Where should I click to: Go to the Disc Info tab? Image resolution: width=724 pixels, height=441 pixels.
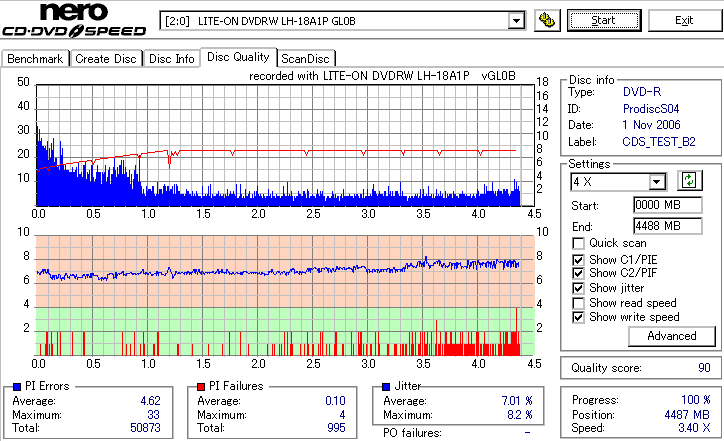pyautogui.click(x=171, y=59)
